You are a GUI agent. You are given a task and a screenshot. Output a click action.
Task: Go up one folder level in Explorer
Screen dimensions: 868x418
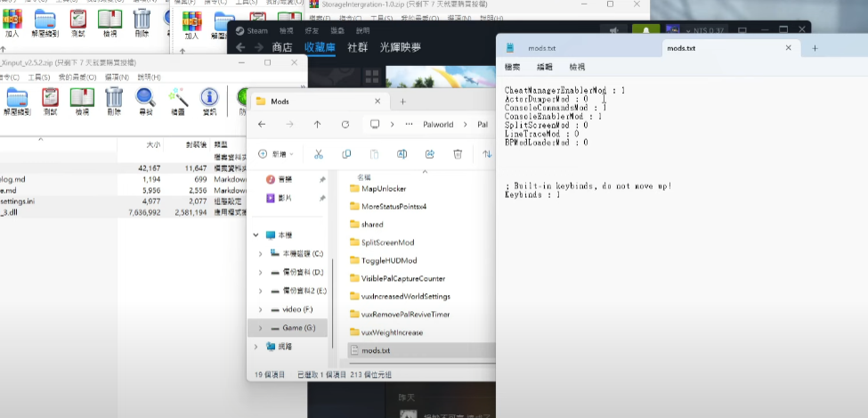pos(317,124)
